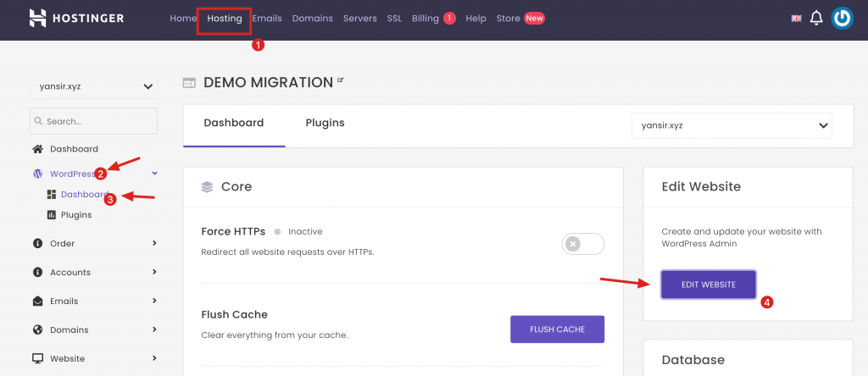
Task: Click the Plugins chart icon in sidebar
Action: (x=51, y=215)
